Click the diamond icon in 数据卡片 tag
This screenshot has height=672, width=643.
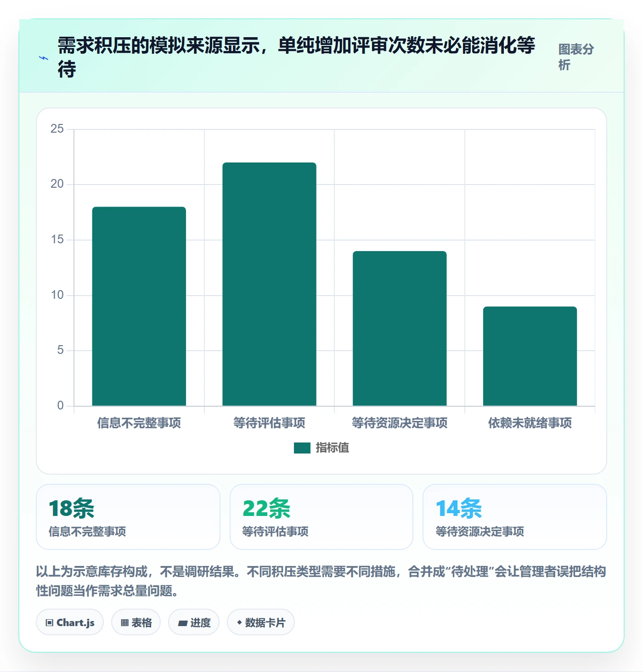pos(239,622)
